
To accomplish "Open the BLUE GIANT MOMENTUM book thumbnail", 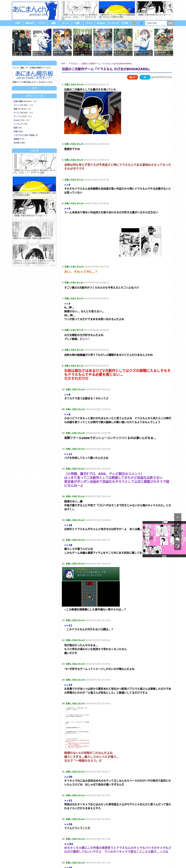I will 42,42.
